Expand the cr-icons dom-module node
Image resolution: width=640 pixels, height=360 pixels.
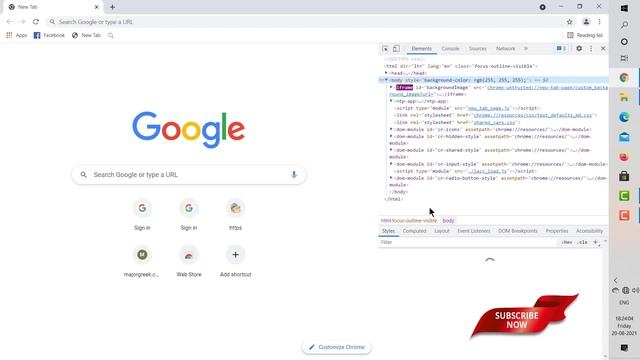coord(391,129)
